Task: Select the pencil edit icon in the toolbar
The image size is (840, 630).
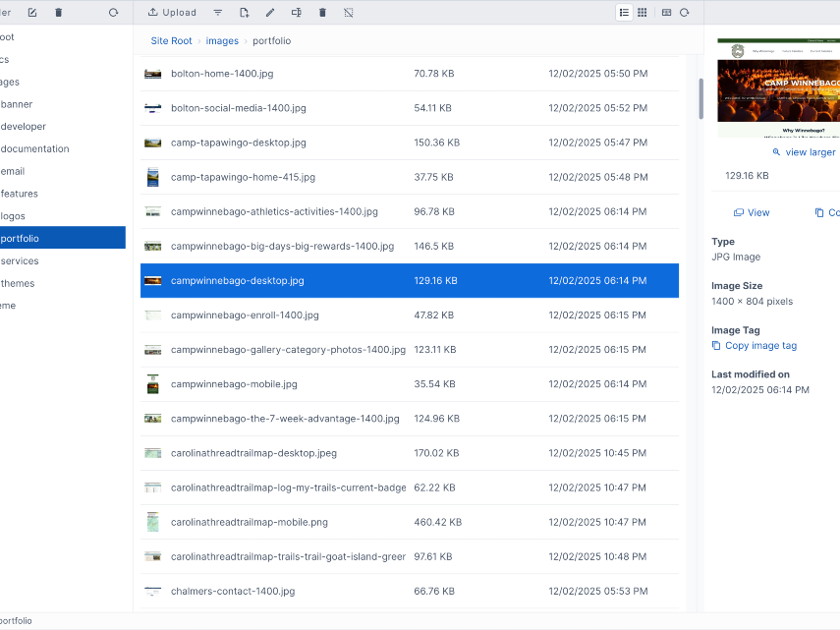Action: 269,12
